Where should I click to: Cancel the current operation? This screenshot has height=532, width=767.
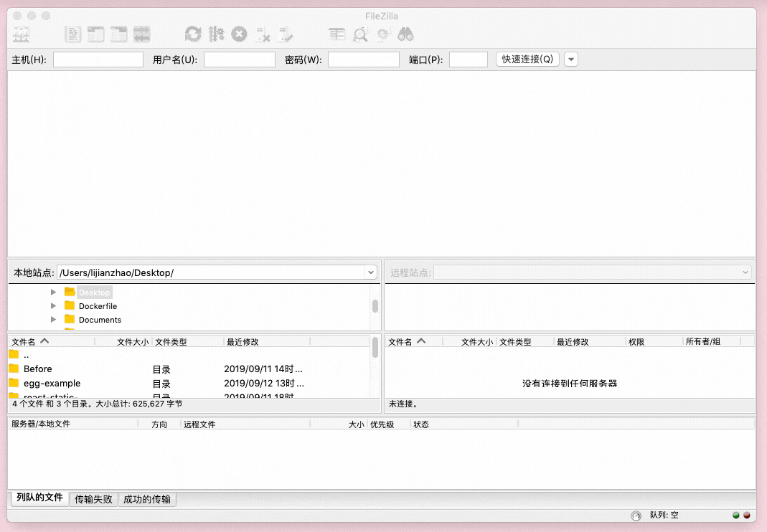point(239,34)
